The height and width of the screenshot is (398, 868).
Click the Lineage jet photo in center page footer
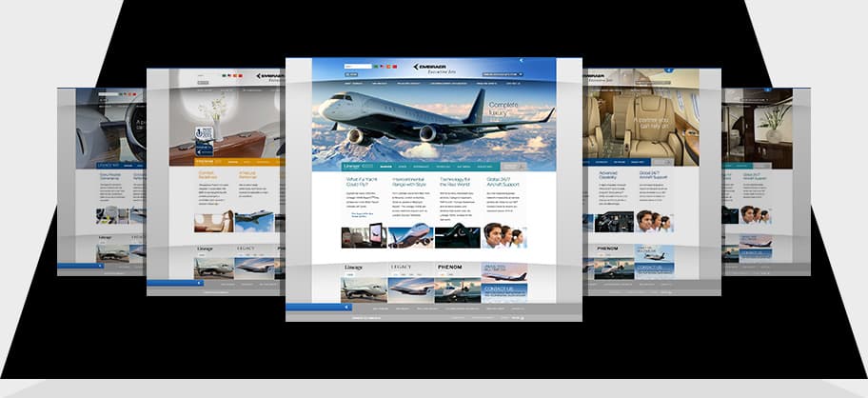coord(364,289)
